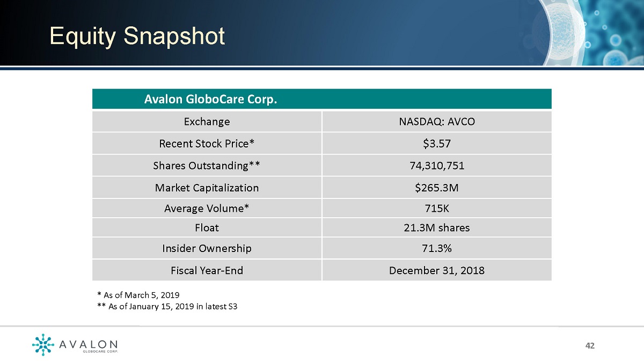
Task: Select the March 5, 2019 footnote
Action: (138, 295)
